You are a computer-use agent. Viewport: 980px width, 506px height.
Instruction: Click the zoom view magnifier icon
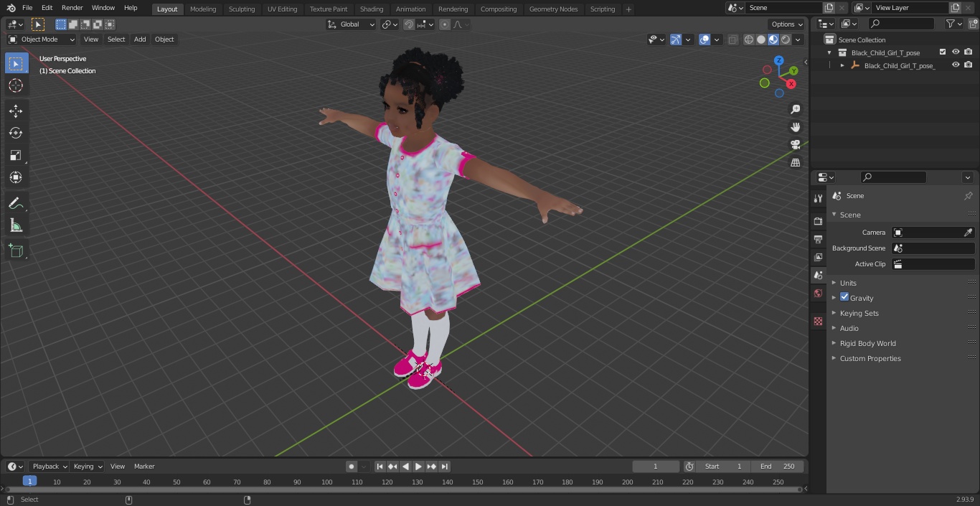(795, 109)
